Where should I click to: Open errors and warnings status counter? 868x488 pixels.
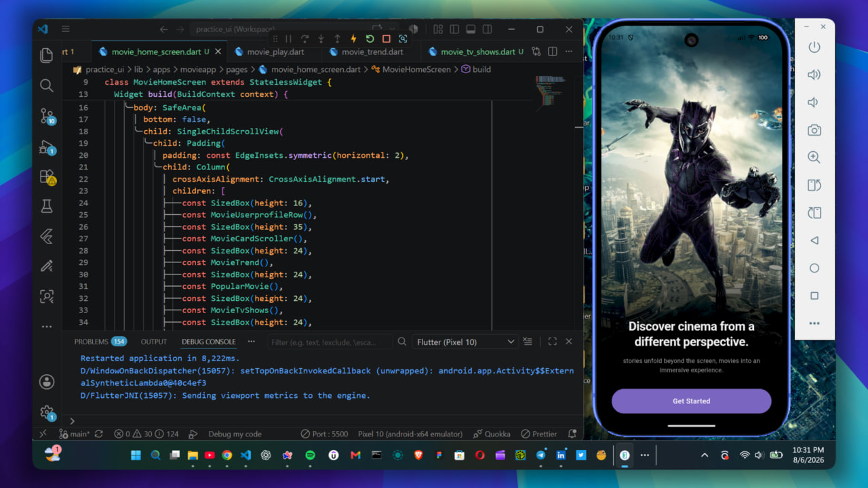pyautogui.click(x=146, y=434)
